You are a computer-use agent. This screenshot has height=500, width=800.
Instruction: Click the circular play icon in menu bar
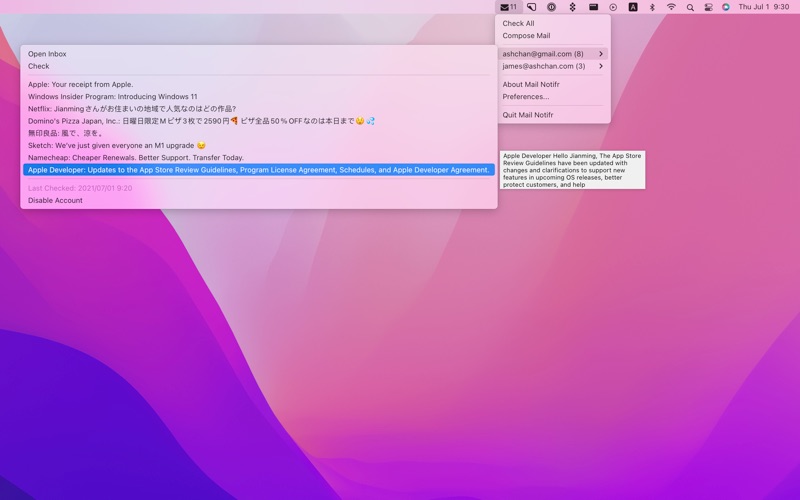coord(613,7)
